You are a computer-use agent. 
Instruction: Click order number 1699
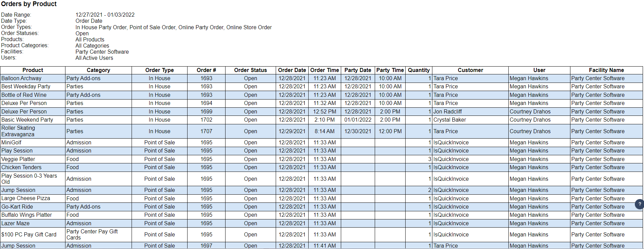coord(206,112)
